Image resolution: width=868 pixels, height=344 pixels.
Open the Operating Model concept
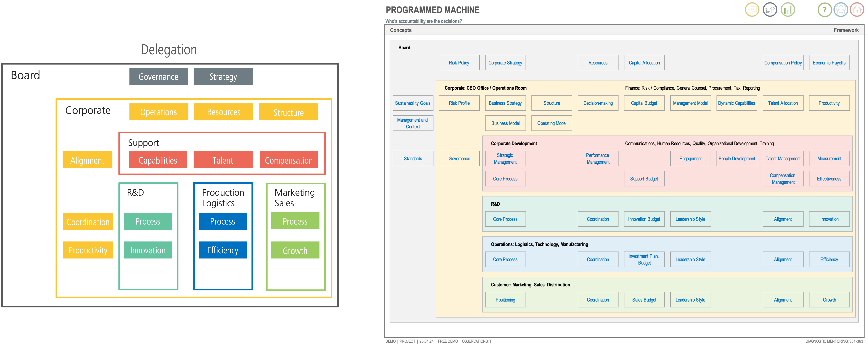pos(552,123)
